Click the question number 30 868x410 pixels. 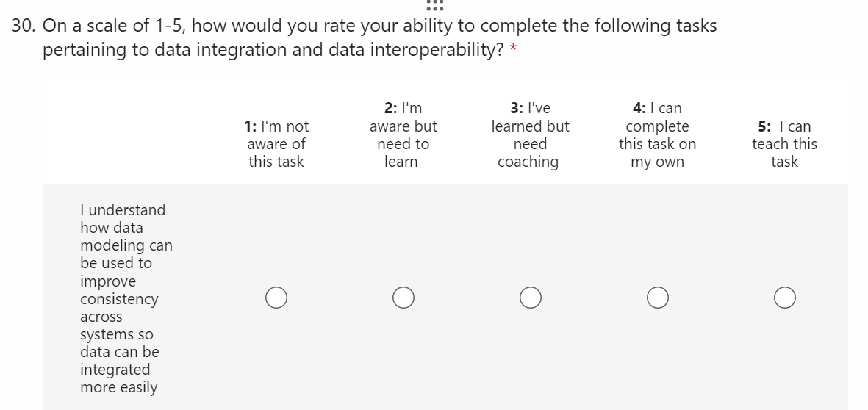click(x=24, y=26)
